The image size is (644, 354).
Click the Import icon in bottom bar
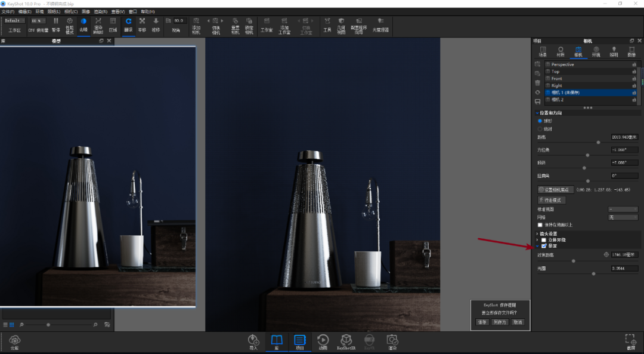tap(253, 342)
